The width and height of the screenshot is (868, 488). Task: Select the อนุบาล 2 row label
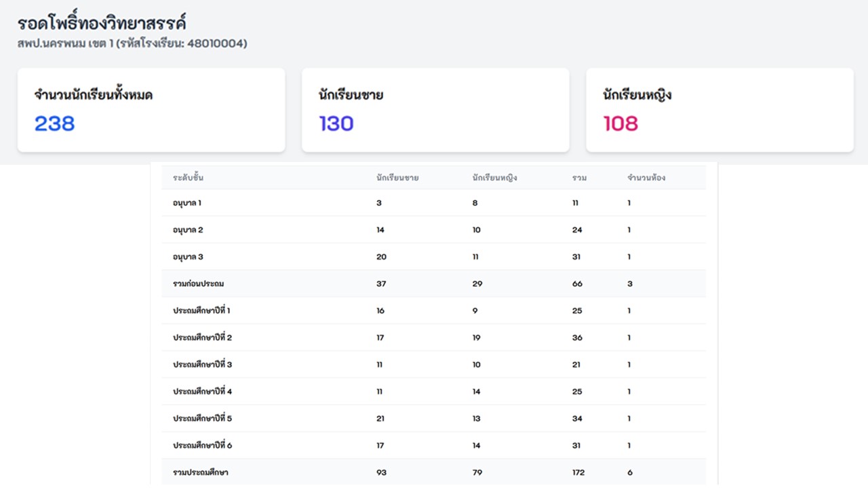coord(188,230)
